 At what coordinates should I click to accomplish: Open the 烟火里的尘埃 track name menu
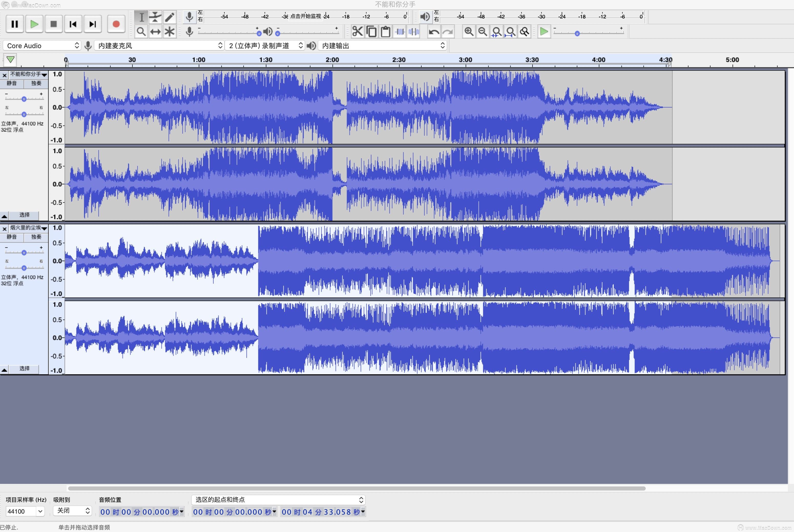coord(28,228)
